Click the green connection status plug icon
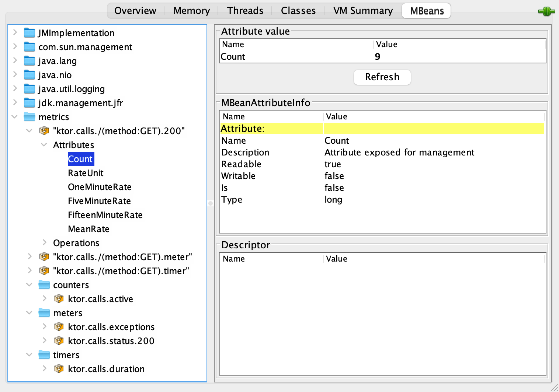The image size is (559, 392). pyautogui.click(x=546, y=11)
